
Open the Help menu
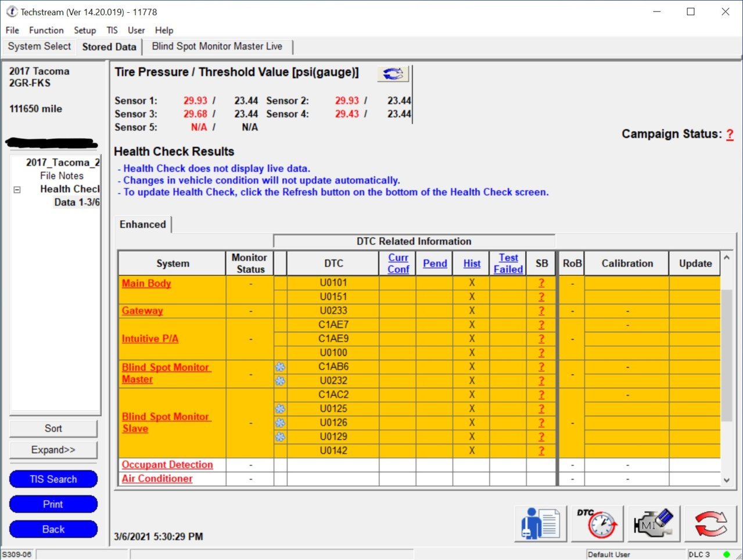click(x=164, y=30)
